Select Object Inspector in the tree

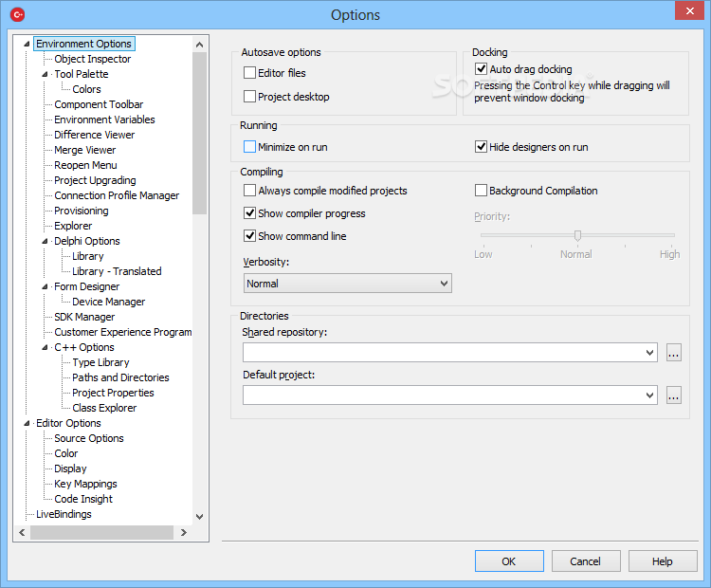pyautogui.click(x=93, y=59)
